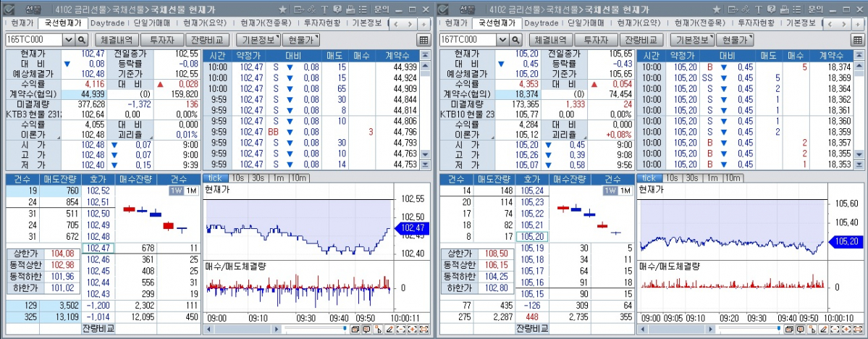Open grid layout icon in left window

(x=424, y=40)
